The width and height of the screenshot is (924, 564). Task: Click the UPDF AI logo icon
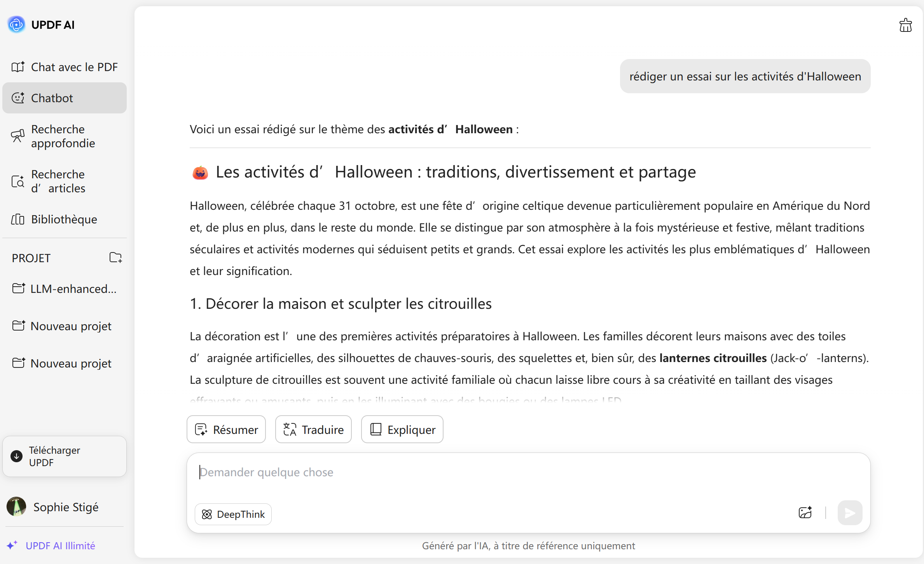(x=16, y=25)
